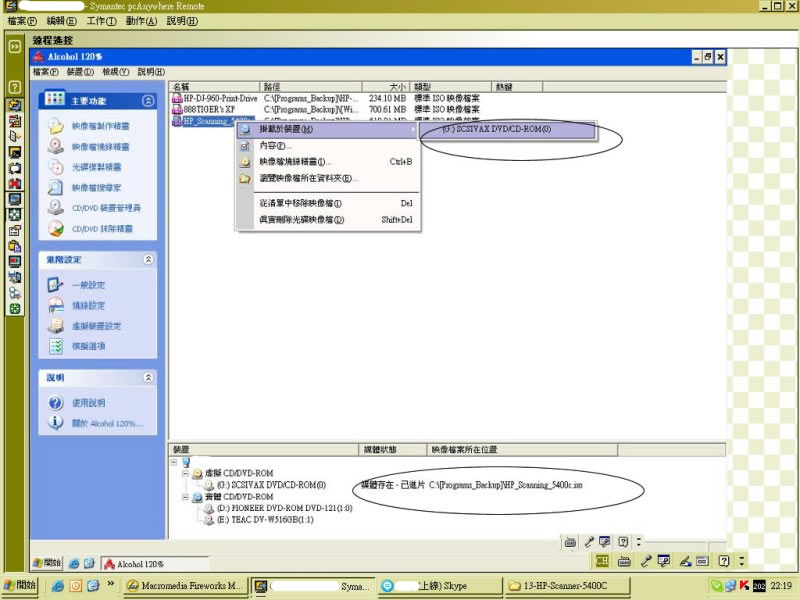Image resolution: width=800 pixels, height=600 pixels.
Task: Open 一般設定 general settings
Action: click(x=88, y=285)
